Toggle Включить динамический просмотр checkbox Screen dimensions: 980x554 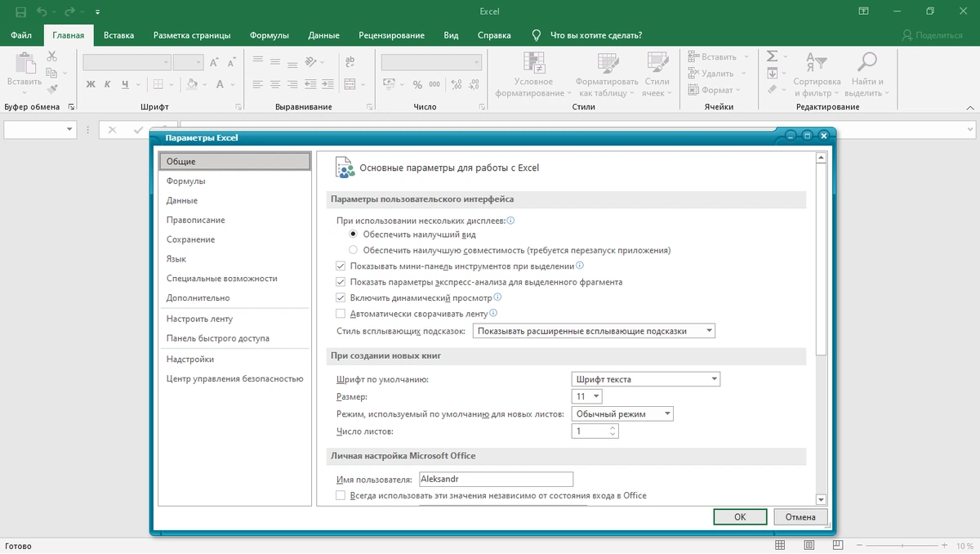[341, 297]
